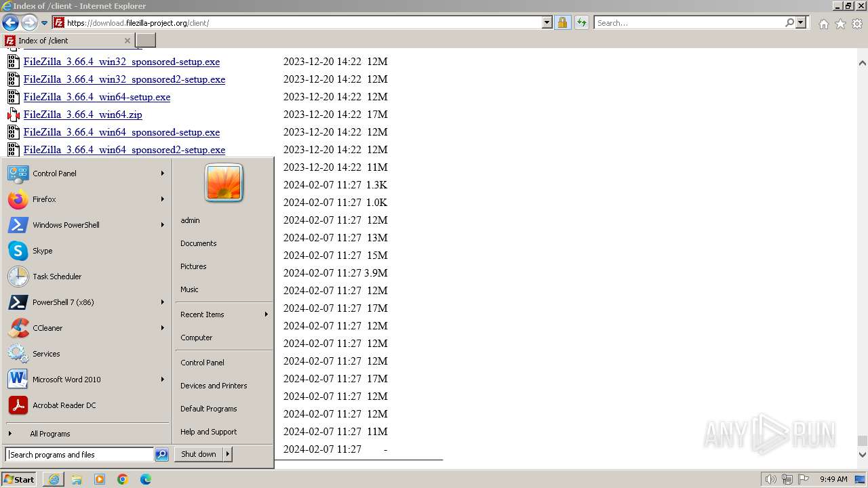Viewport: 868px width, 488px height.
Task: Click the user account flower picture
Action: [224, 183]
